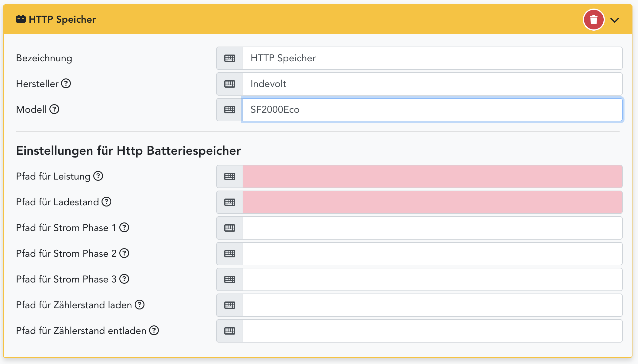This screenshot has height=364, width=638.
Task: Open help for Pfad für Ladestand
Action: [x=106, y=202]
